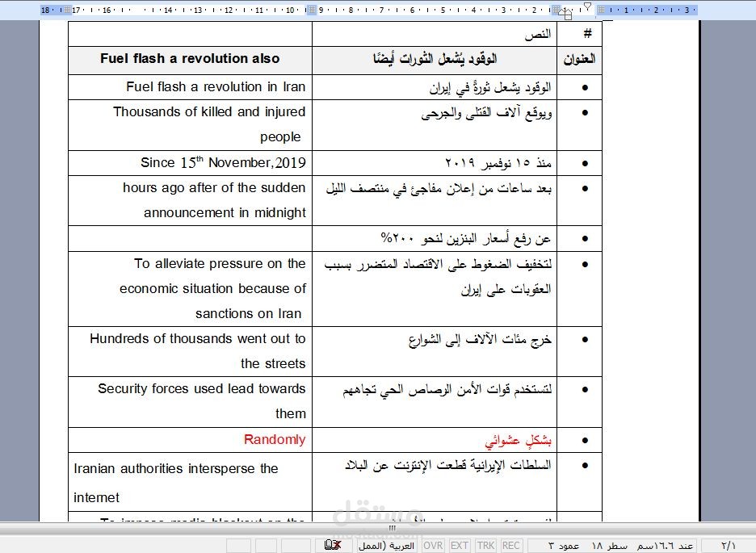This screenshot has height=553, width=756.
Task: Click the red word 'Randomly'
Action: click(275, 439)
